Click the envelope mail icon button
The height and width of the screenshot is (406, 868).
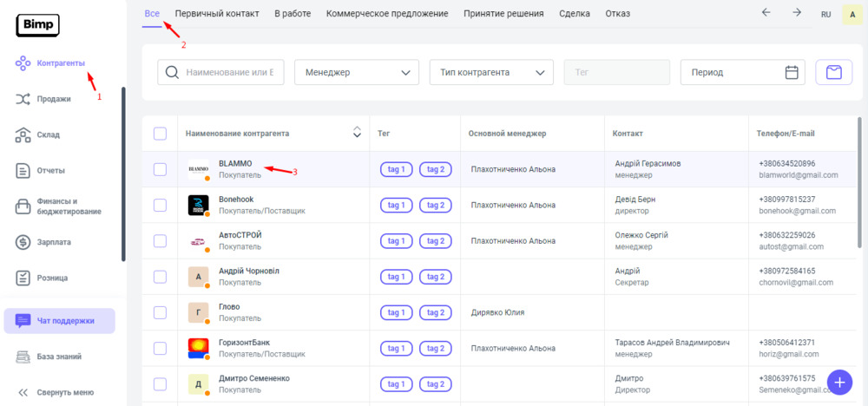coord(833,72)
